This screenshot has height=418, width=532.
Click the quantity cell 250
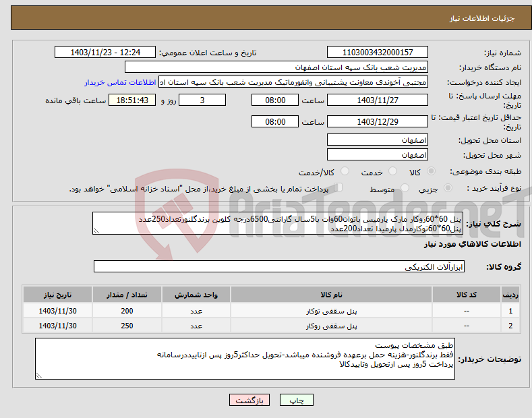(127, 326)
